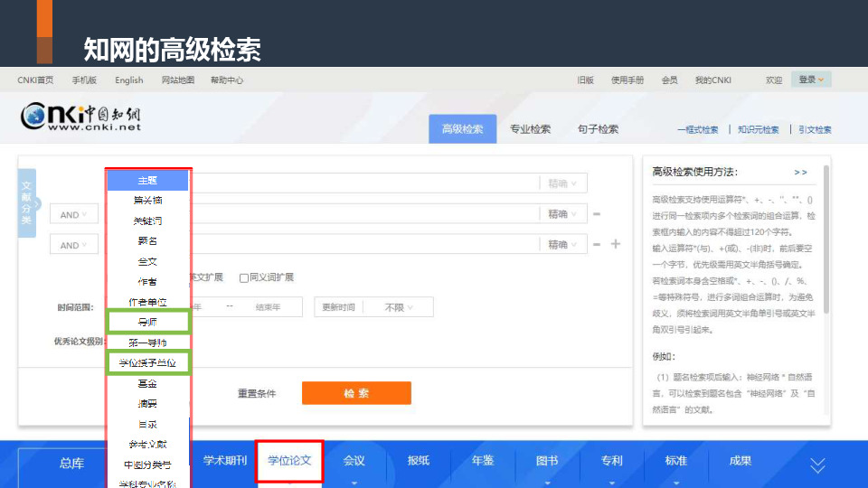The height and width of the screenshot is (488, 868).
Task: Open the 我的CNKI link
Action: [x=713, y=80]
